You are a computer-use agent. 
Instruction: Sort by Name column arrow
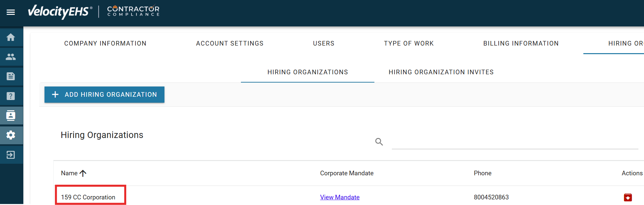pos(83,173)
